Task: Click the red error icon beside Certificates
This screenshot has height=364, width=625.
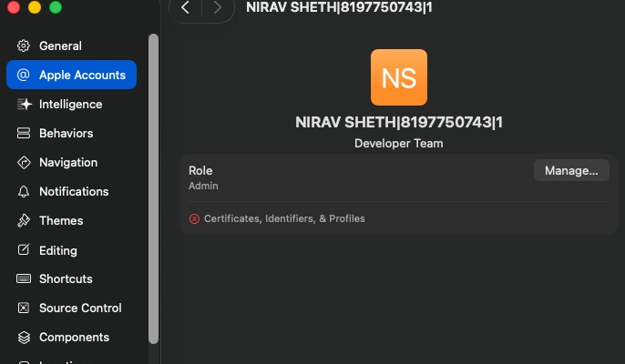Action: 194,218
